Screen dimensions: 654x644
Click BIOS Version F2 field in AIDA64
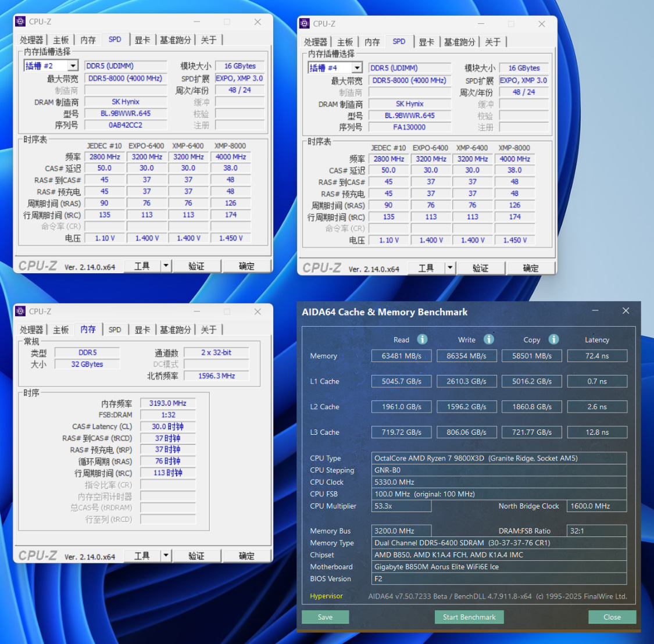(499, 578)
